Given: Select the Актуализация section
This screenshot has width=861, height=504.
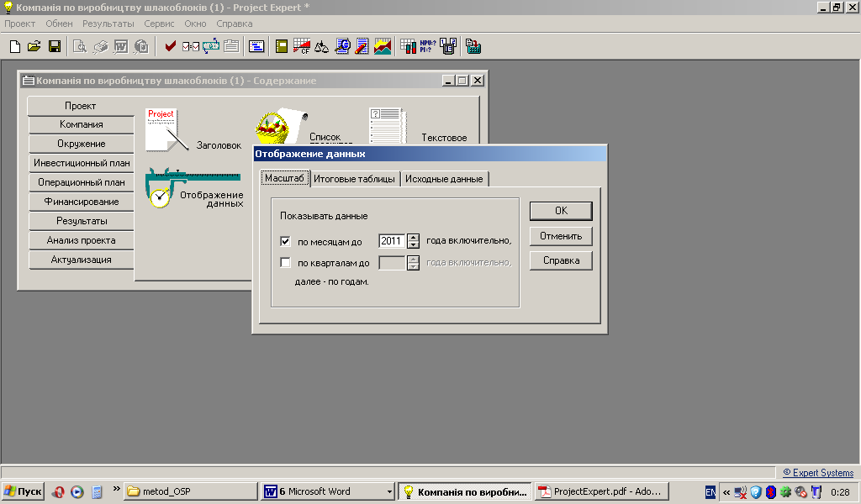Looking at the screenshot, I should pos(82,260).
